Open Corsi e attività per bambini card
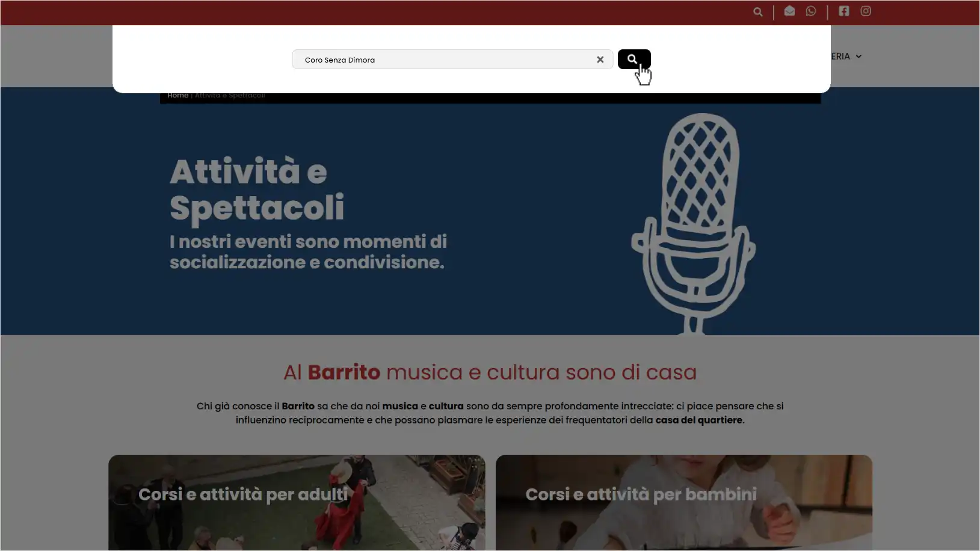The width and height of the screenshot is (980, 551). (x=683, y=502)
